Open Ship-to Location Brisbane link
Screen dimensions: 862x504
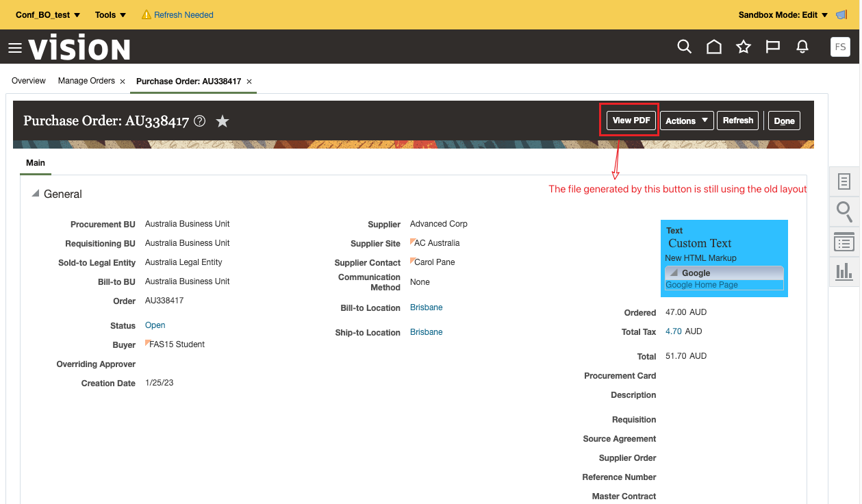pyautogui.click(x=427, y=332)
